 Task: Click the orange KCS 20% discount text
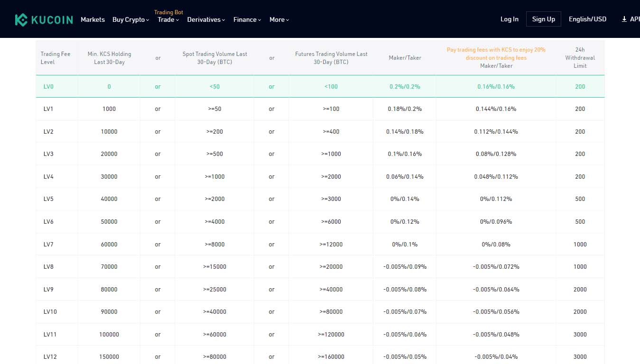(x=496, y=54)
